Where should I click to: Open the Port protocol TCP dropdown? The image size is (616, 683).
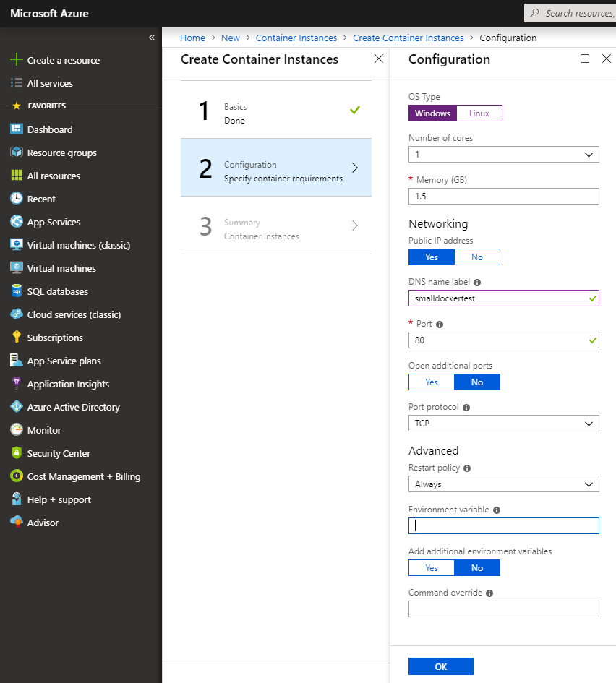coord(504,424)
